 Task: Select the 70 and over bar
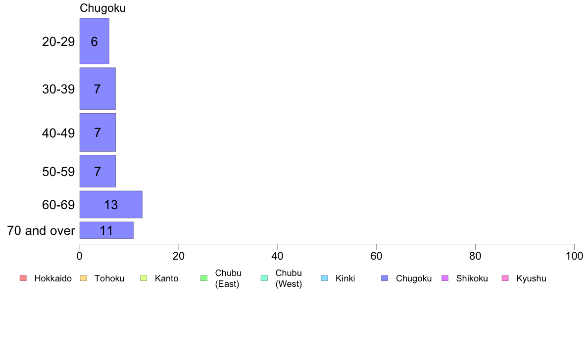pos(106,230)
